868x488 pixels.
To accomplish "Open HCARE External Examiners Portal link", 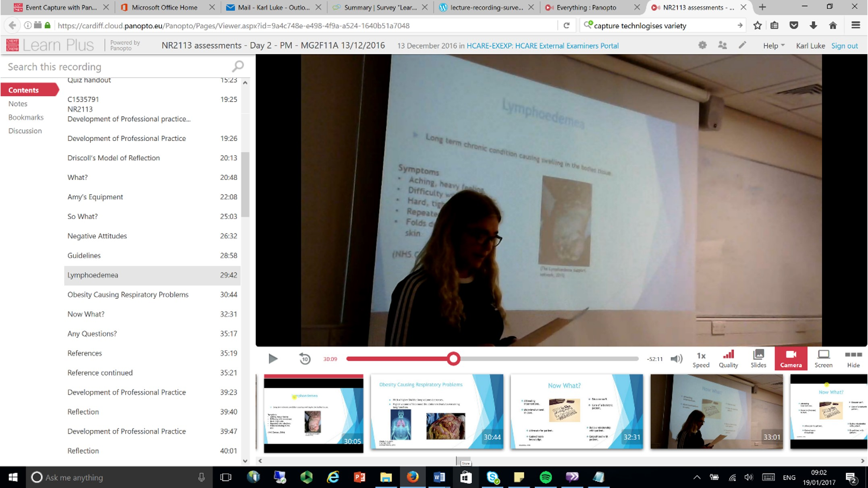I will click(542, 45).
